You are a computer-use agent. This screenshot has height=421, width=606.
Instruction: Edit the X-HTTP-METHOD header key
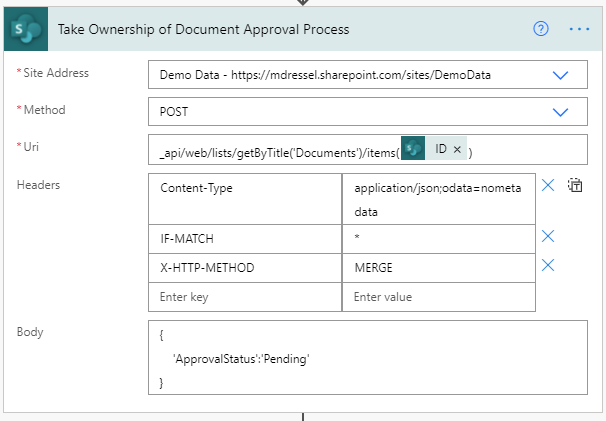245,268
